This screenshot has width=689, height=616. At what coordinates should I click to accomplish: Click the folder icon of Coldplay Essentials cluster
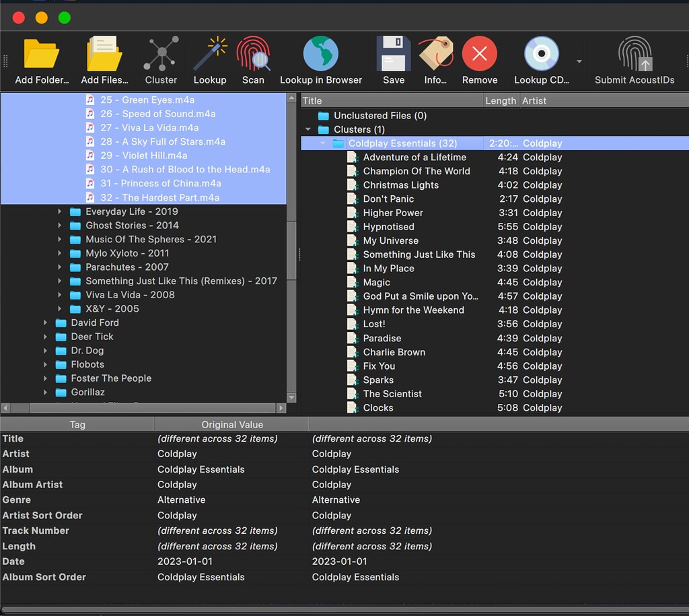click(338, 143)
